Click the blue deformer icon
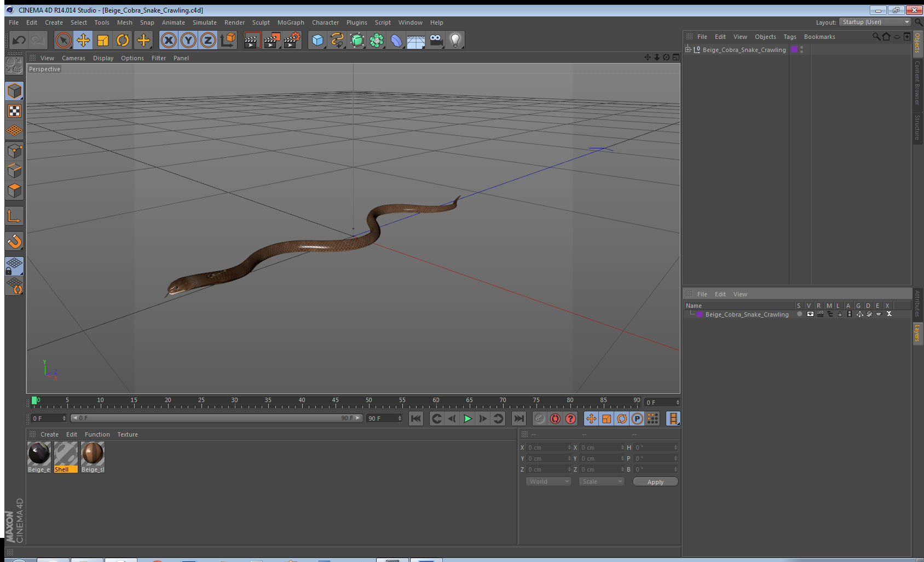The height and width of the screenshot is (562, 924). (x=396, y=40)
